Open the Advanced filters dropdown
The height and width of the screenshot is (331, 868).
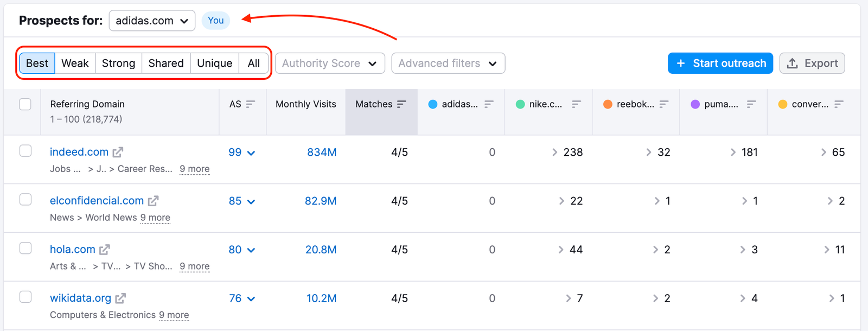448,63
